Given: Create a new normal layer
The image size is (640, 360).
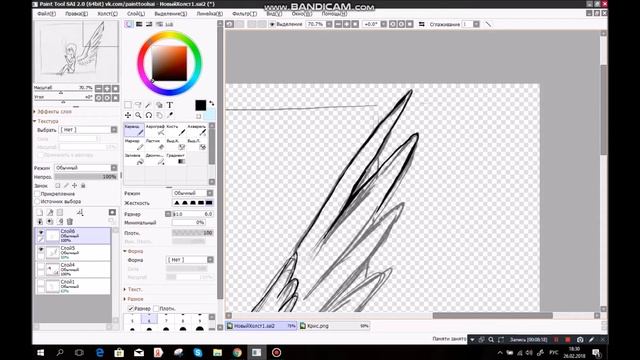Looking at the screenshot, I should pos(40,213).
